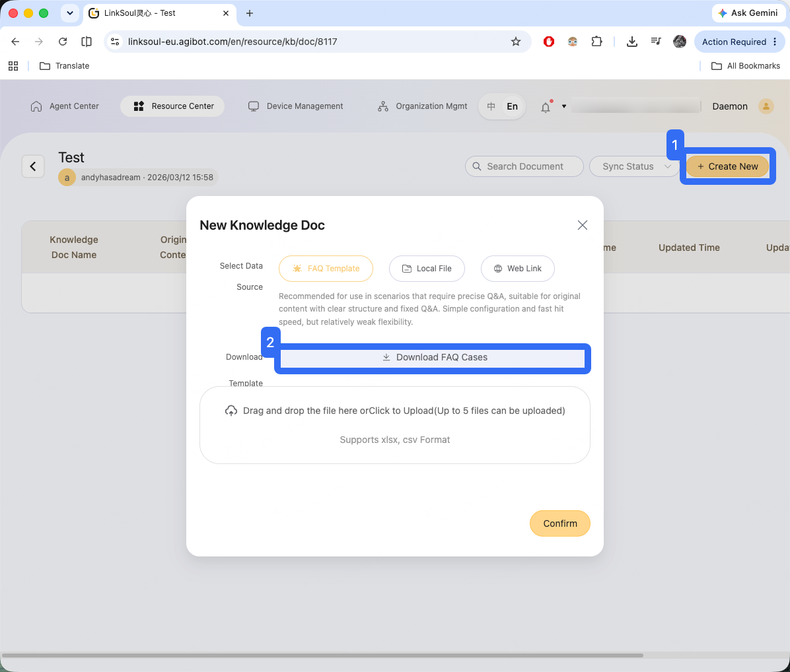
Task: Open the split view icon
Action: [x=87, y=42]
